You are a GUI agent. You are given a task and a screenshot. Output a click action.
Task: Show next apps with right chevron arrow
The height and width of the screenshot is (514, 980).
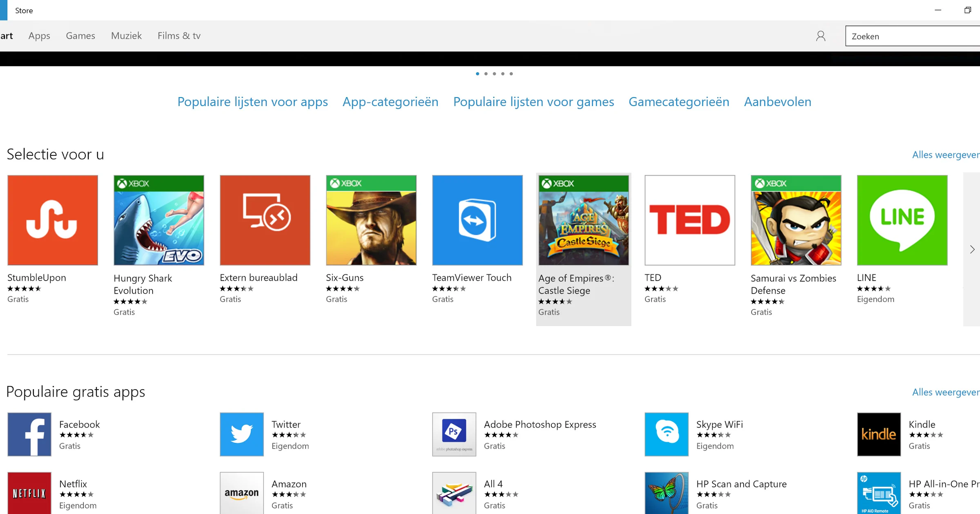(972, 249)
